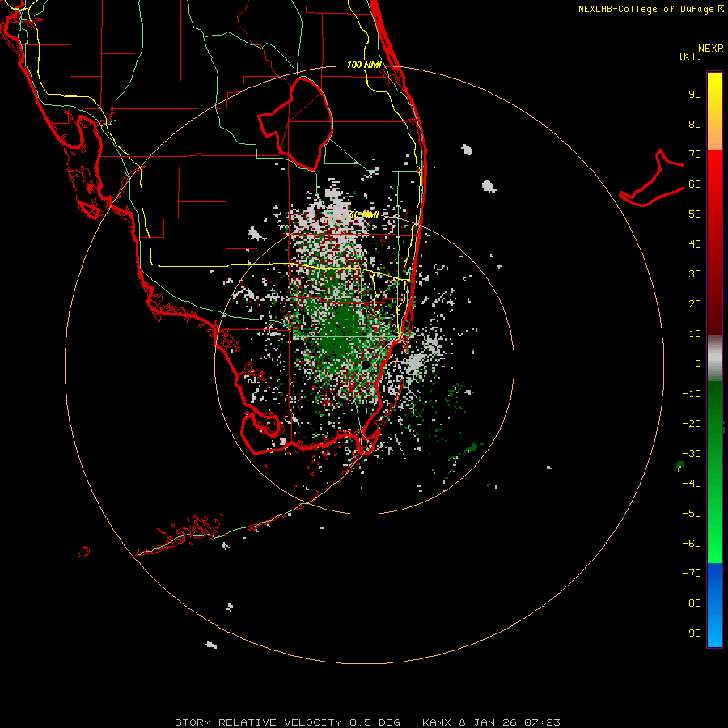Select the 0 scale value
The height and width of the screenshot is (728, 728).
698,364
